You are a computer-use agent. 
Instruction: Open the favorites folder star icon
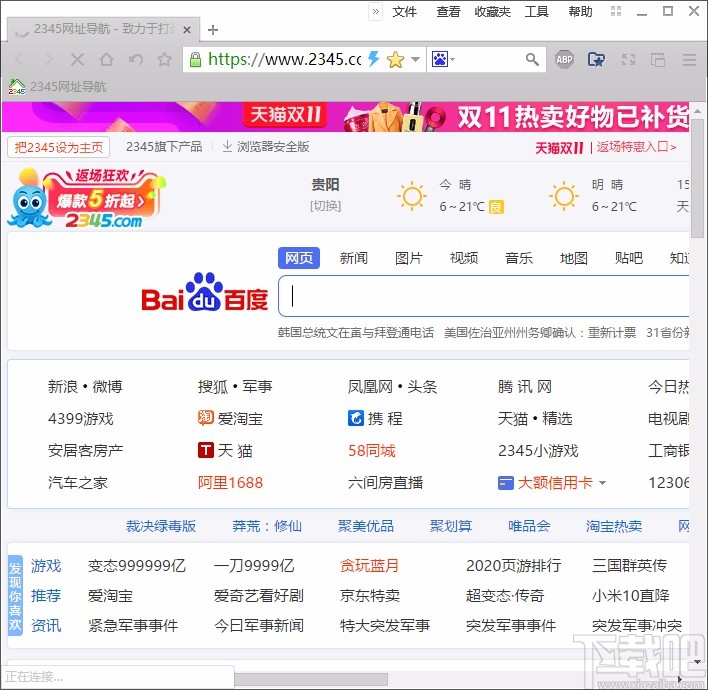596,59
